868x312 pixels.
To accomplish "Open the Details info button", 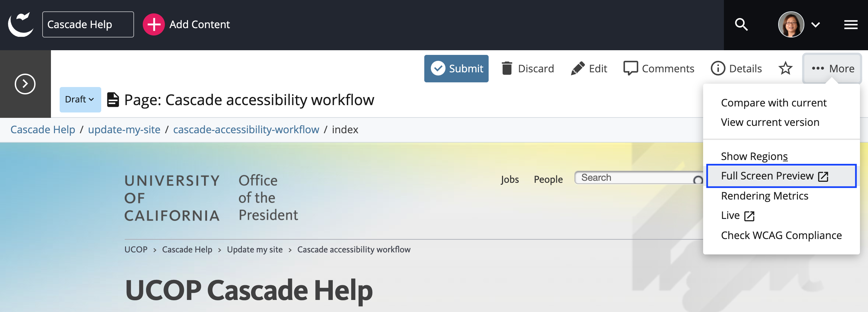I will click(736, 69).
